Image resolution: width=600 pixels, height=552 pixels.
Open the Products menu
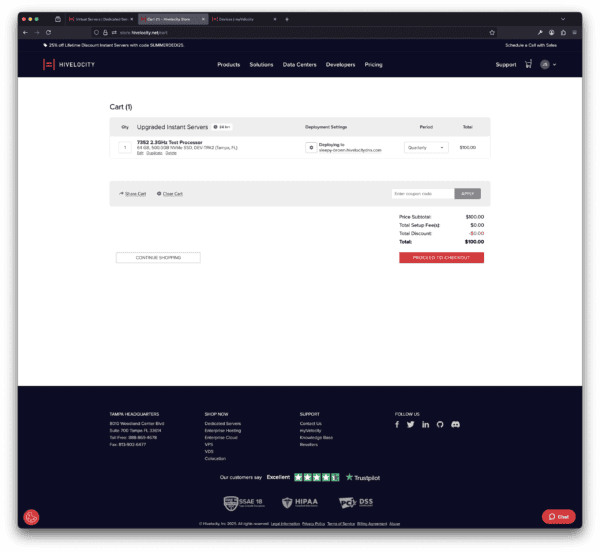coord(228,65)
